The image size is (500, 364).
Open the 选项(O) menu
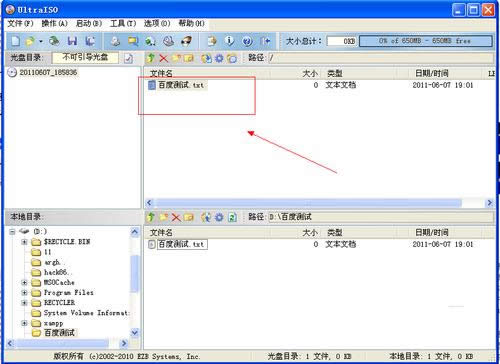click(x=157, y=23)
